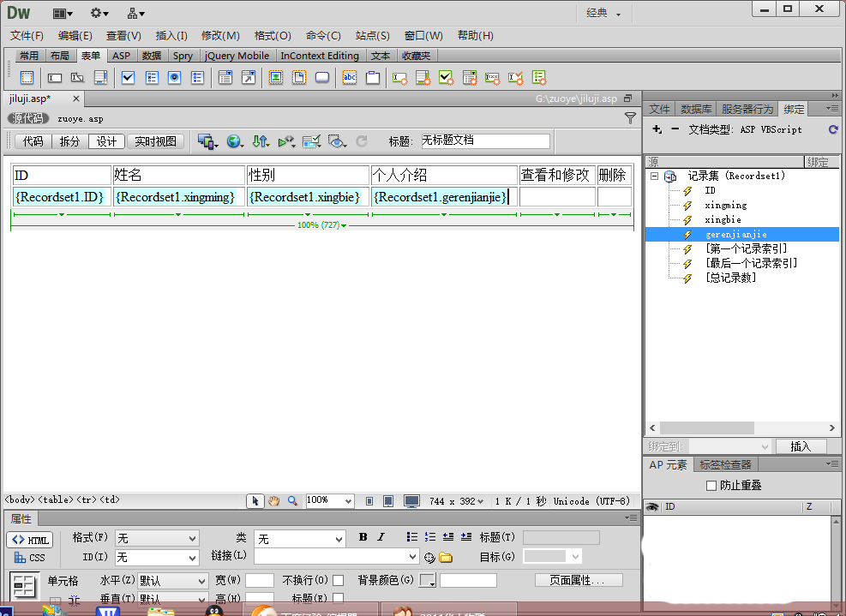Check the 标题 header cell checkbox
Screen dimensions: 846x616
(x=339, y=598)
